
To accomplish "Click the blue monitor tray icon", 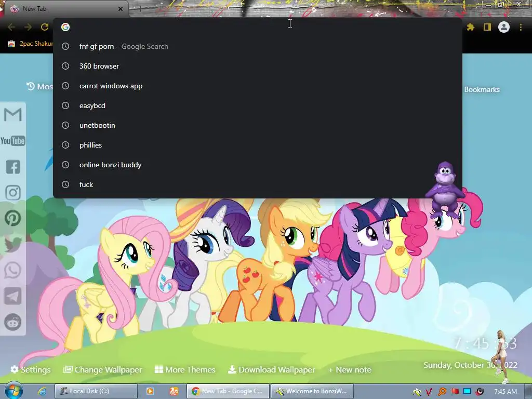I will click(467, 392).
